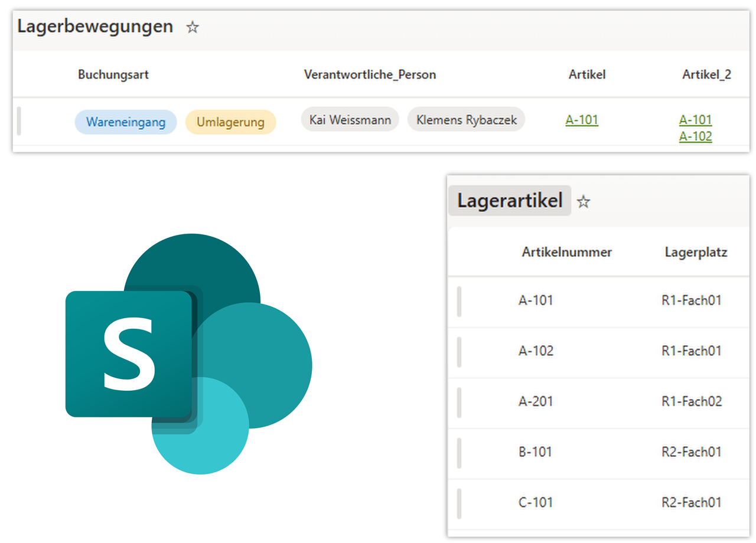
Task: Select the Kai Weissmann person chip
Action: click(x=350, y=120)
